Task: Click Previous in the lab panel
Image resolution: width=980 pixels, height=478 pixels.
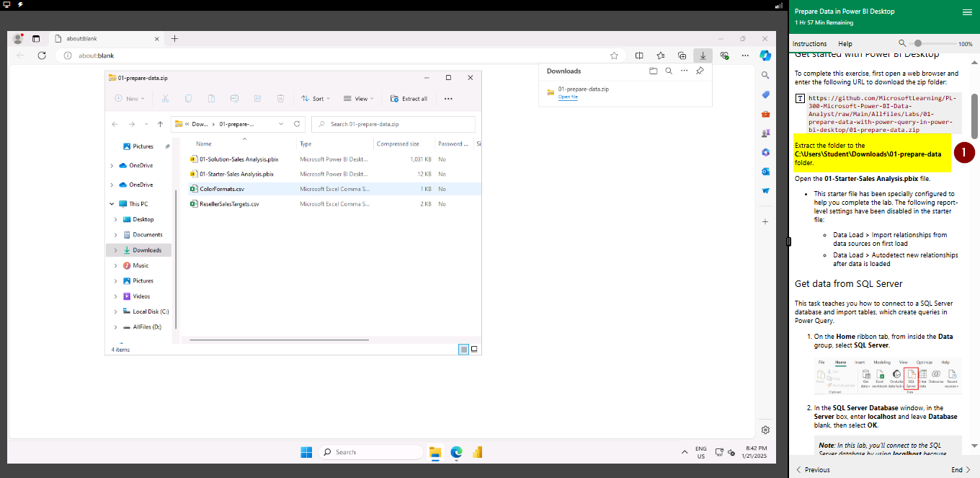Action: [x=812, y=469]
